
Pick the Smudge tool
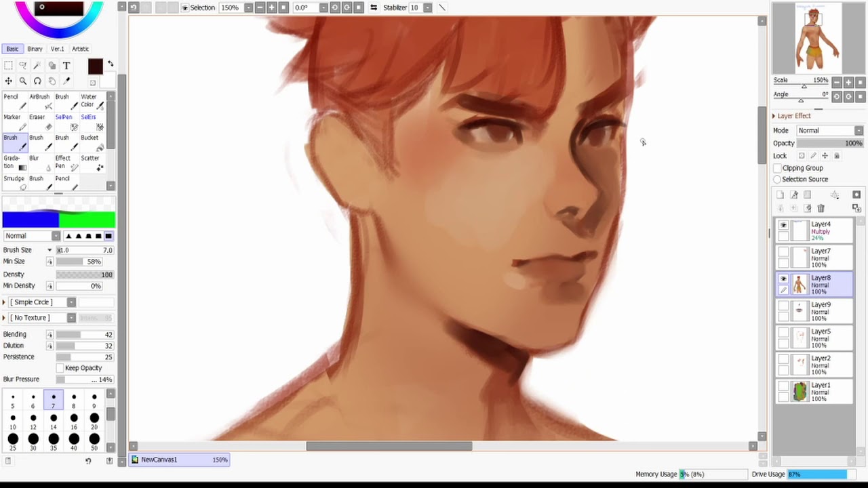coord(14,182)
